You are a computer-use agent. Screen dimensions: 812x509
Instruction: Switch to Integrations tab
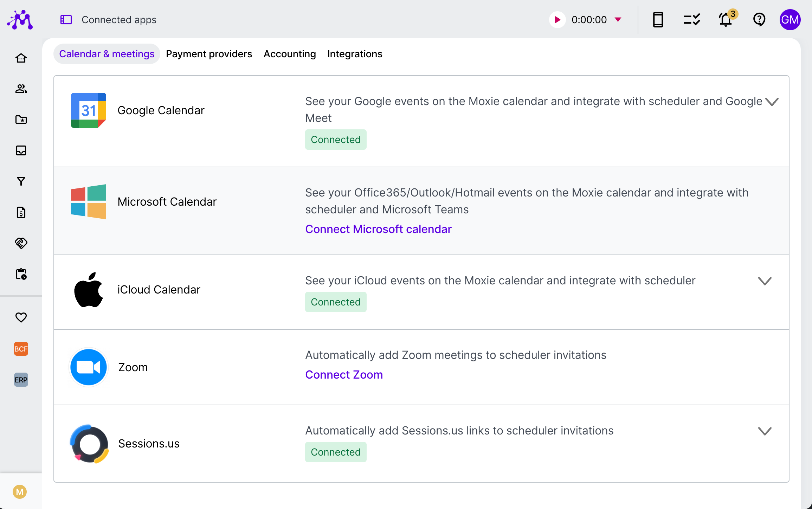[x=355, y=54]
